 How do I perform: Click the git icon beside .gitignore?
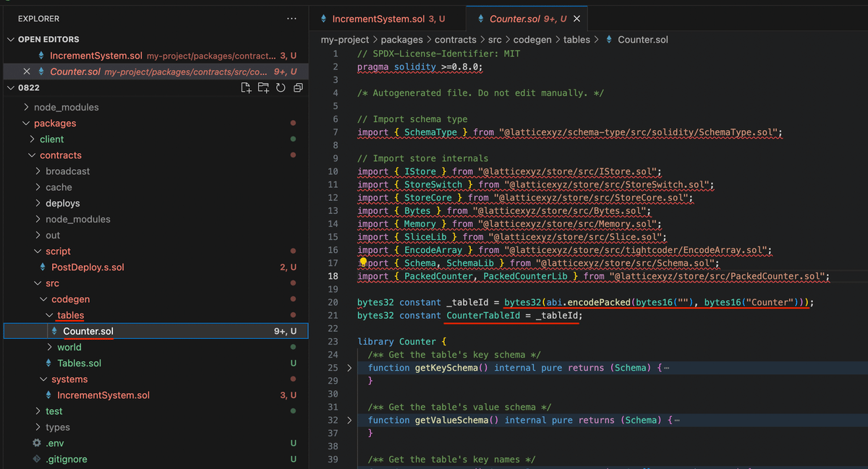[37, 459]
